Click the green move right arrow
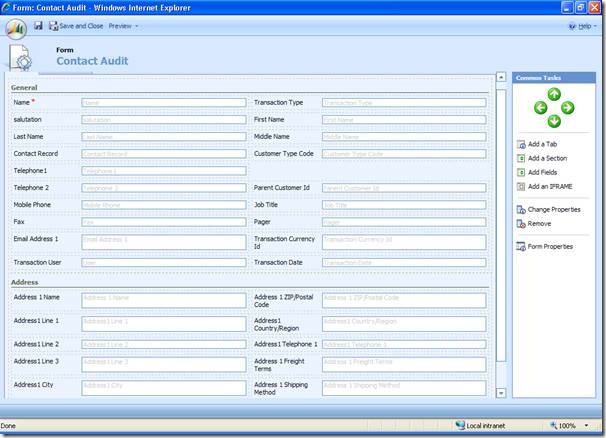 (568, 108)
